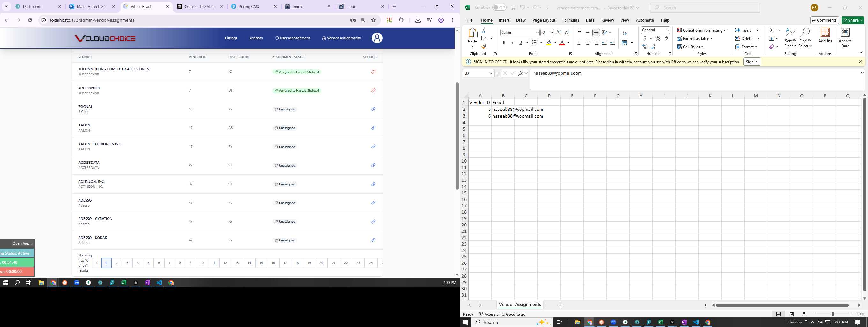Click the Add-ins icon in ribbon
868x327 pixels.
click(825, 35)
